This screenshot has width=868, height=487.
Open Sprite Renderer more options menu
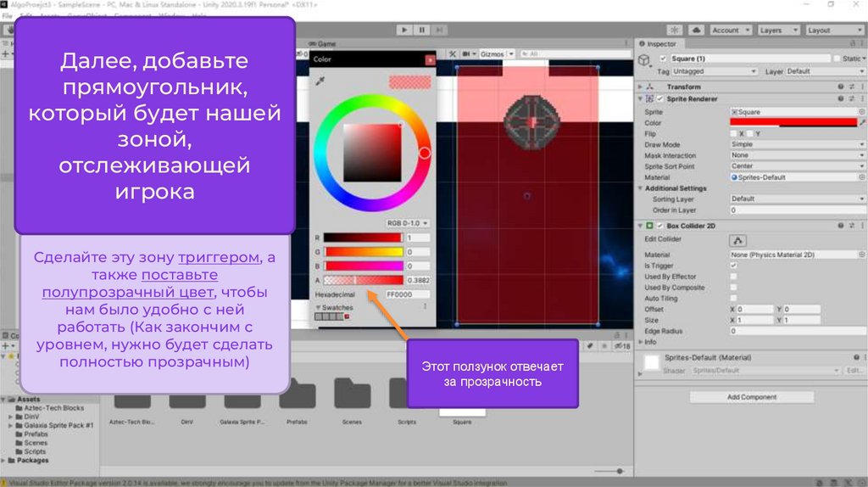coord(862,98)
